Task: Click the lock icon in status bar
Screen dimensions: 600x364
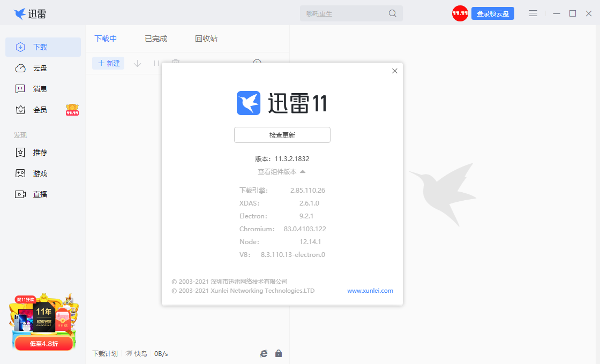Action: tap(279, 353)
